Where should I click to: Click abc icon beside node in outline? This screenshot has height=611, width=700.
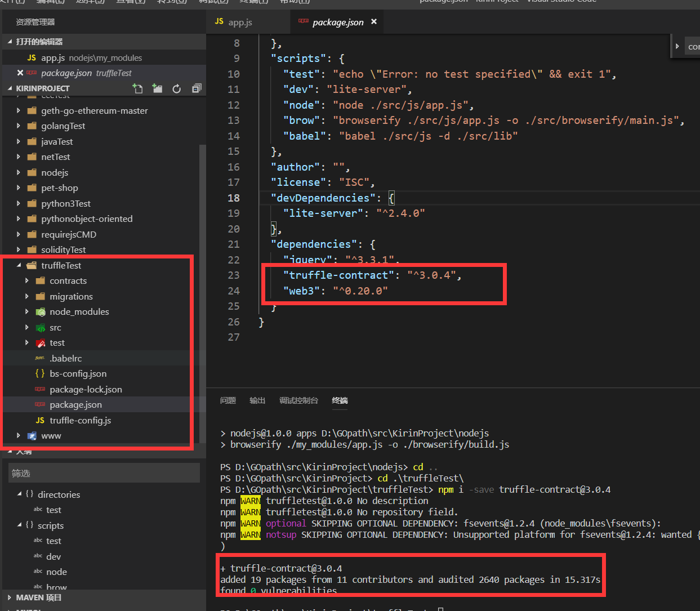coord(38,571)
